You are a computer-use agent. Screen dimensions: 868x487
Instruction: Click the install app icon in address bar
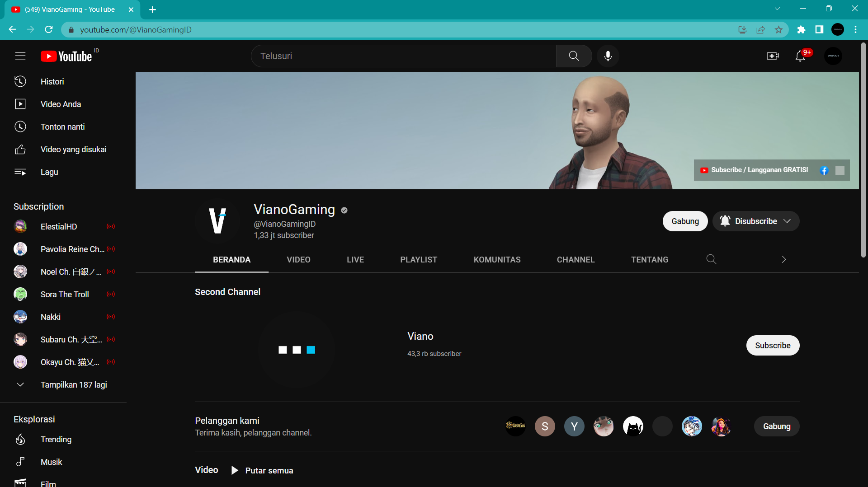(742, 30)
